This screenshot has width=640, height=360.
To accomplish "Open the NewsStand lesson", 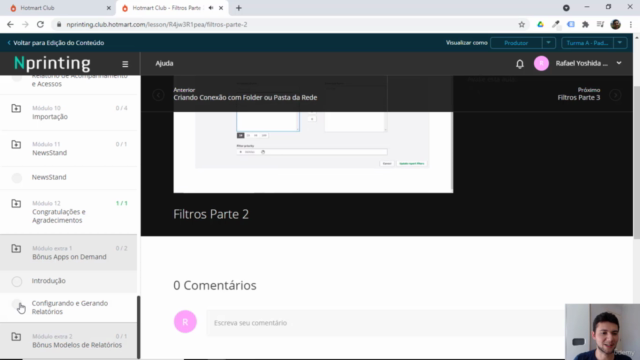I will point(49,177).
